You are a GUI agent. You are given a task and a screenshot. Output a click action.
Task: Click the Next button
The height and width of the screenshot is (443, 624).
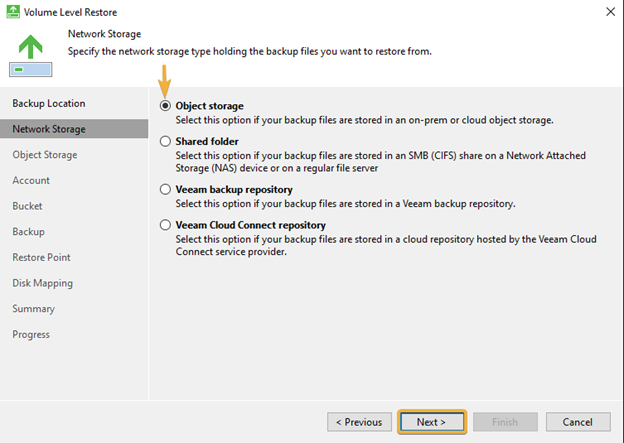click(x=432, y=422)
